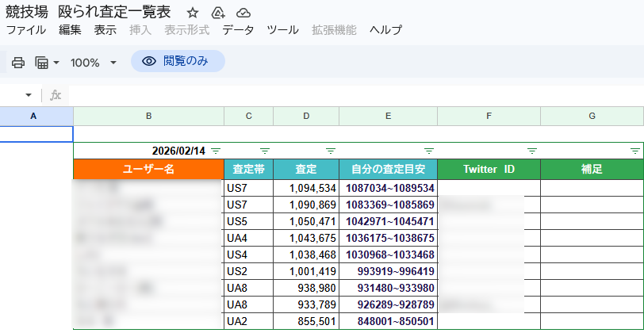644x333 pixels.
Task: Click the print icon in the toolbar
Action: pyautogui.click(x=18, y=62)
